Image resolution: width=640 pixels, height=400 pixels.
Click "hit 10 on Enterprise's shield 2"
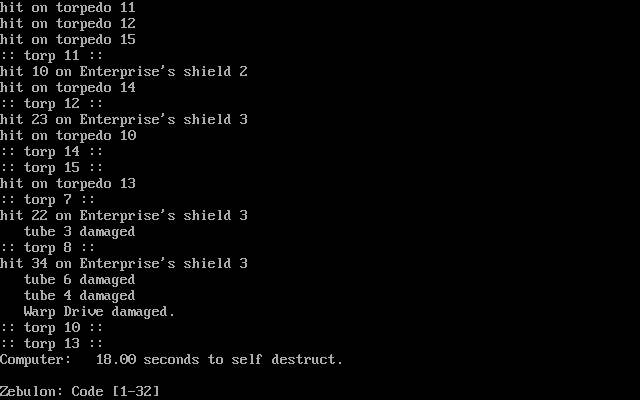pyautogui.click(x=123, y=71)
